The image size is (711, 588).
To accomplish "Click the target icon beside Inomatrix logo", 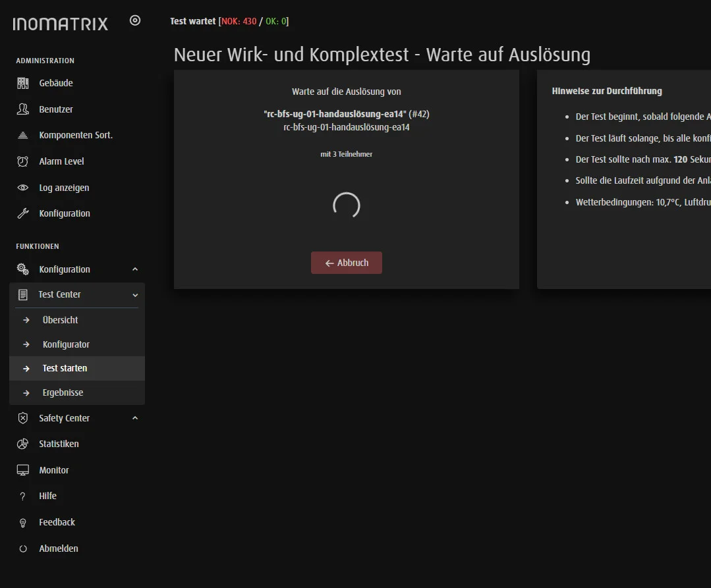I will 135,20.
